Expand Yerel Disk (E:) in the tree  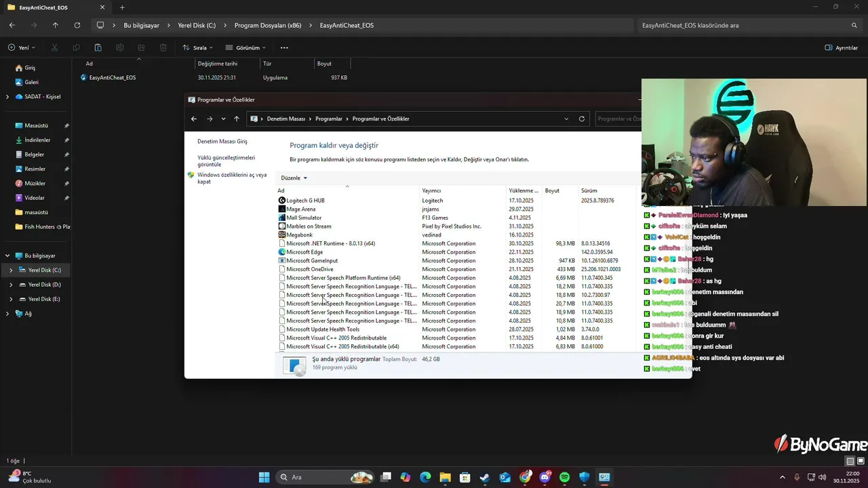click(x=11, y=299)
